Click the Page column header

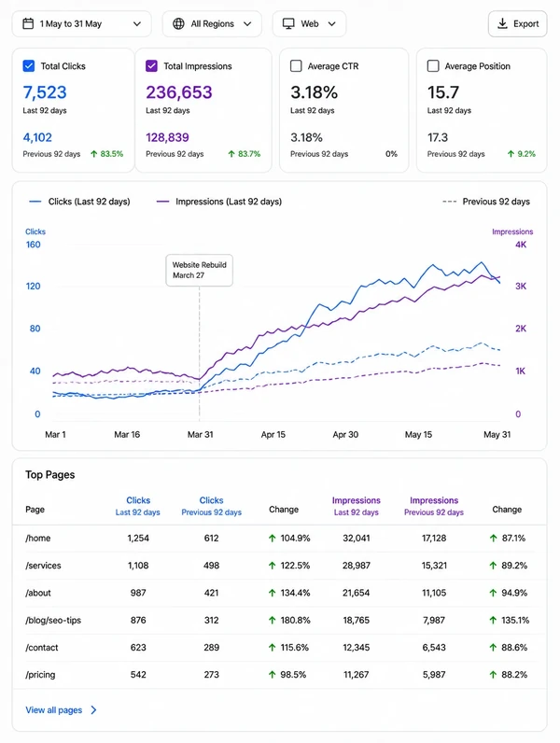tap(35, 510)
